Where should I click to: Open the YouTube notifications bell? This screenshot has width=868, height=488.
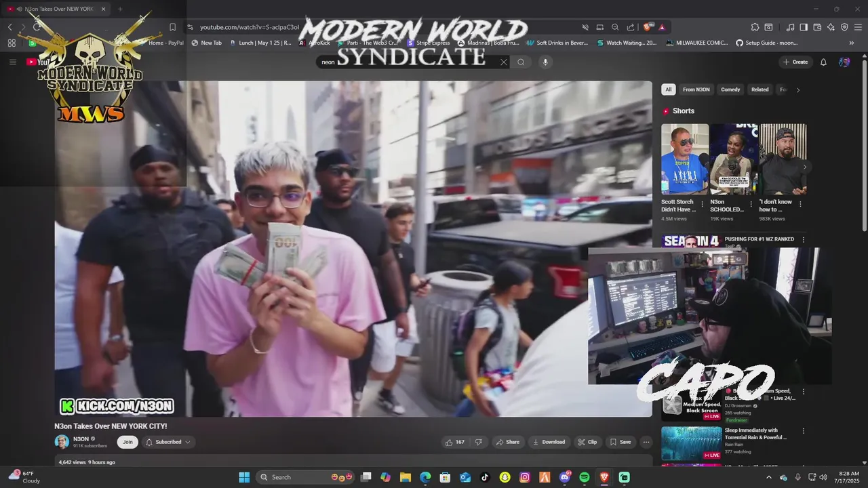click(x=823, y=62)
